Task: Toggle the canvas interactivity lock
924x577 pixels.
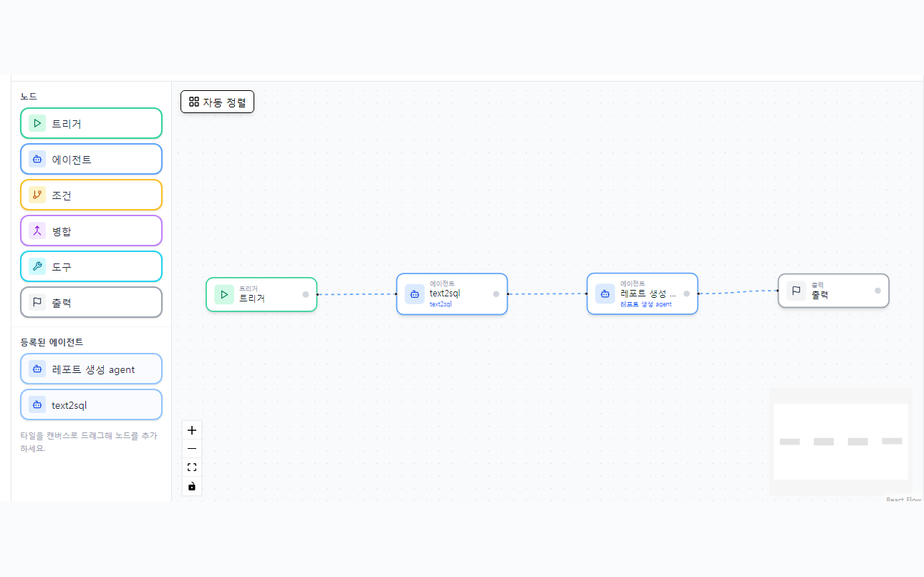Action: [192, 486]
